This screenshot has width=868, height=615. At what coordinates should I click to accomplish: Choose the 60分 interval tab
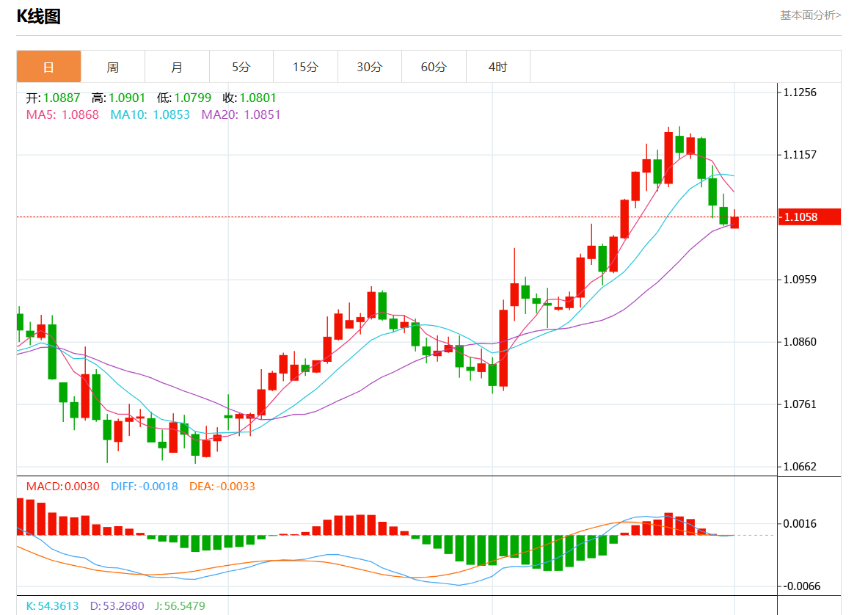434,67
